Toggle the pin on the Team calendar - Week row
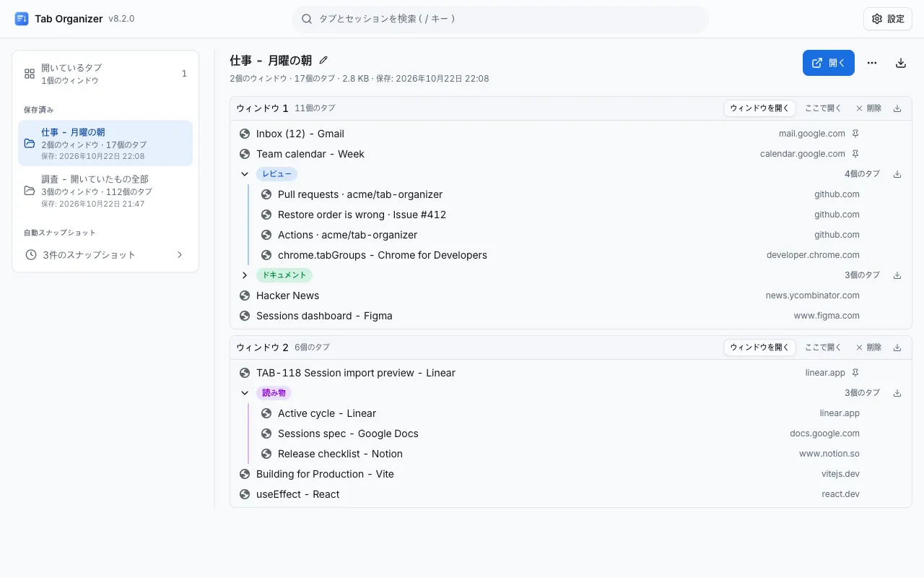This screenshot has width=924, height=578. 855,154
